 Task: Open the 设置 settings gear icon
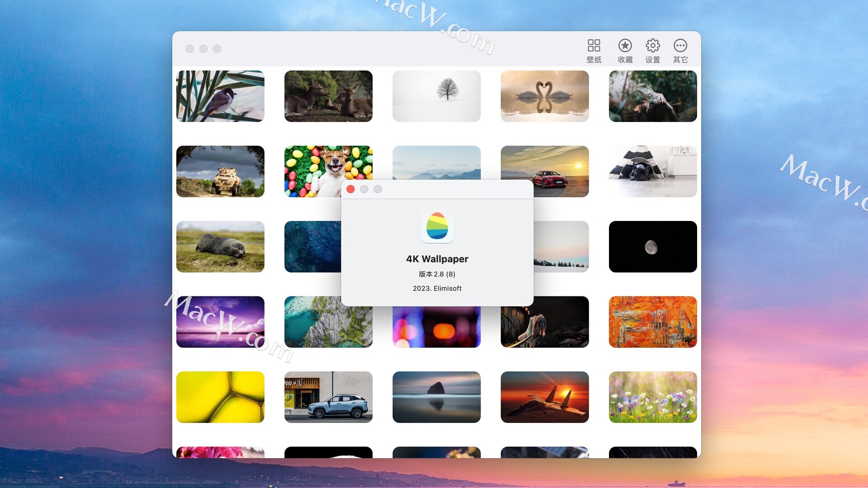point(652,51)
